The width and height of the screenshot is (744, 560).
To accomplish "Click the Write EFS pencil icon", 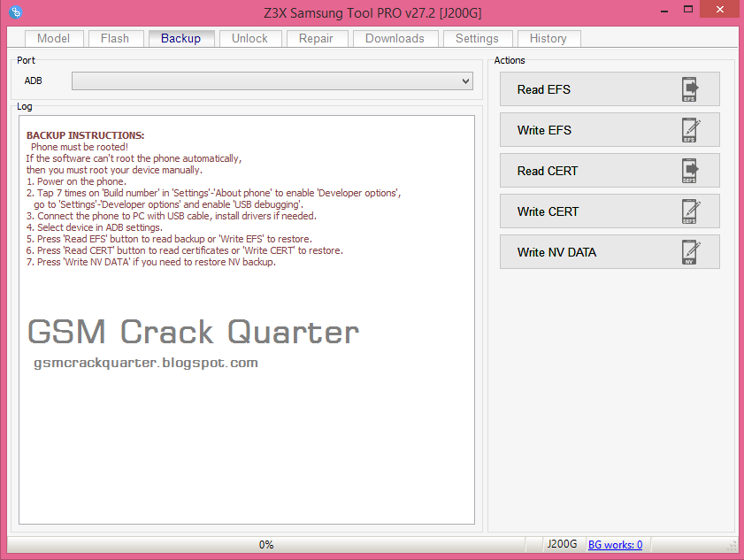I will [690, 130].
